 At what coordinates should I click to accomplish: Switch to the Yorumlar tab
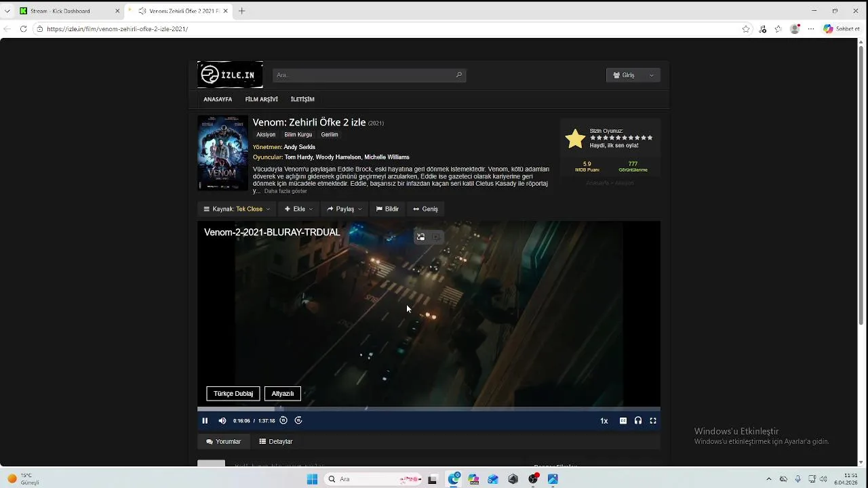pyautogui.click(x=224, y=441)
